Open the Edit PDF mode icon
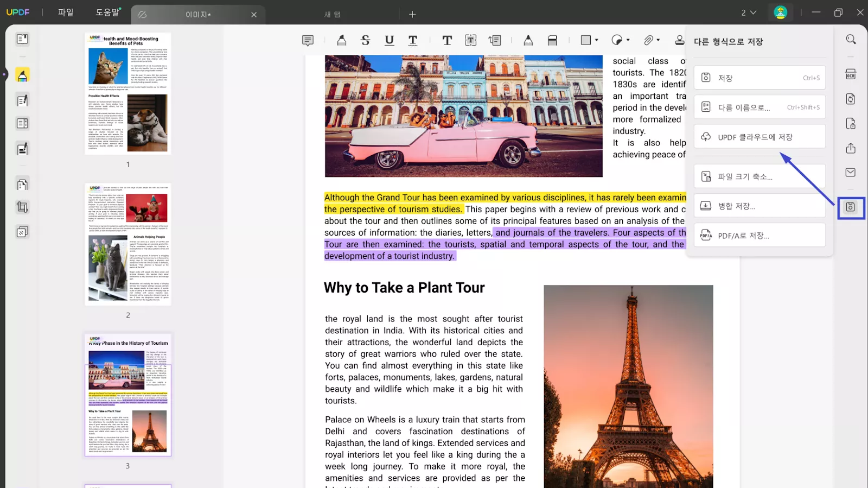 (x=22, y=100)
